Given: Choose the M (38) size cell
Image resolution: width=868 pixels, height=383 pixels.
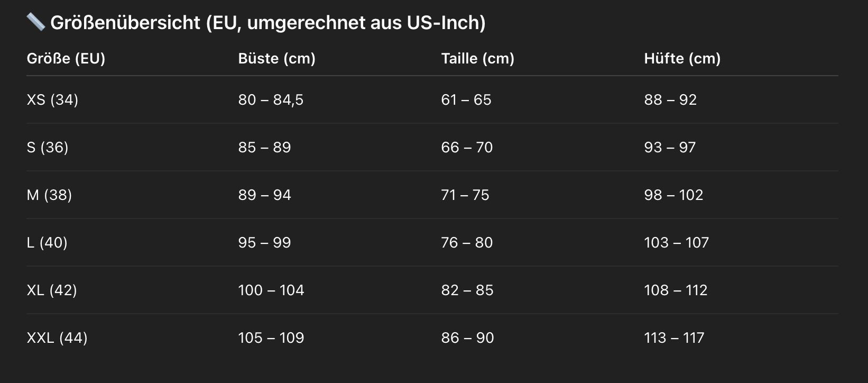Looking at the screenshot, I should (49, 195).
